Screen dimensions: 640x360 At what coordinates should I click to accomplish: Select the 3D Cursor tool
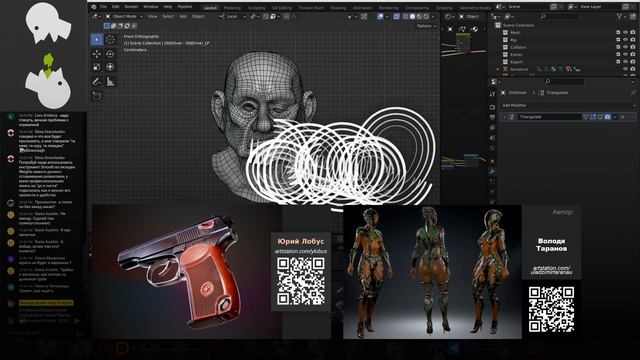(110, 40)
